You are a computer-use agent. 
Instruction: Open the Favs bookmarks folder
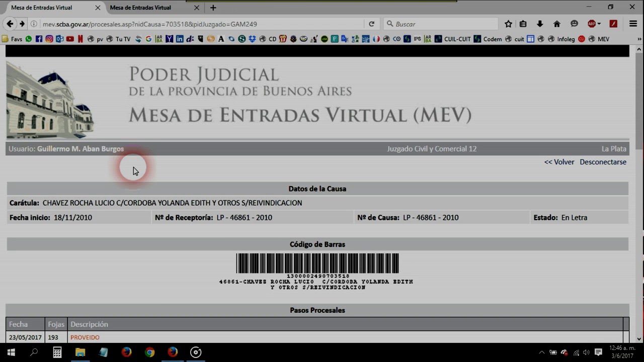pyautogui.click(x=13, y=39)
